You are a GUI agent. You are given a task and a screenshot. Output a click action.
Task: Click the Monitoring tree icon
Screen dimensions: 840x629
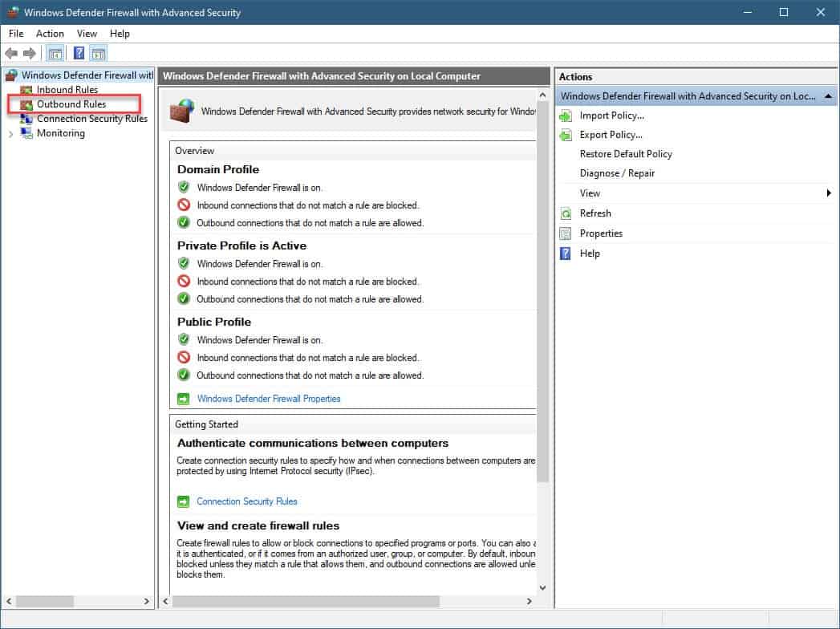[x=26, y=133]
